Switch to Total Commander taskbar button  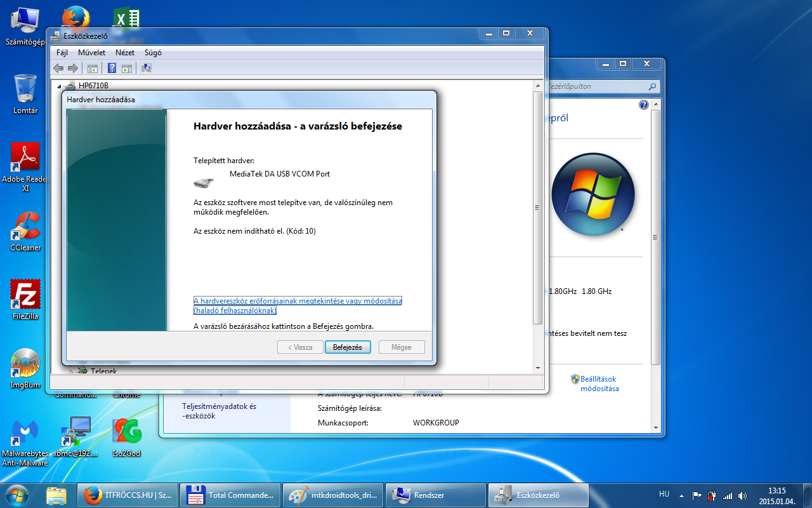pos(229,495)
